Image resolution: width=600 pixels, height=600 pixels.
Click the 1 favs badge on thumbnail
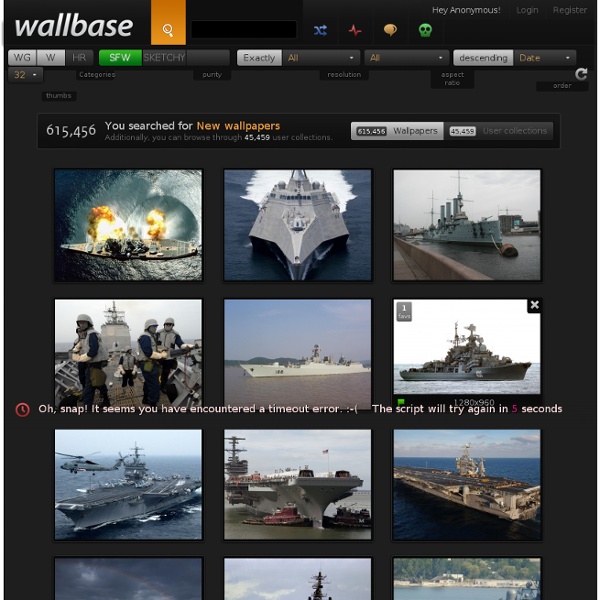[404, 311]
